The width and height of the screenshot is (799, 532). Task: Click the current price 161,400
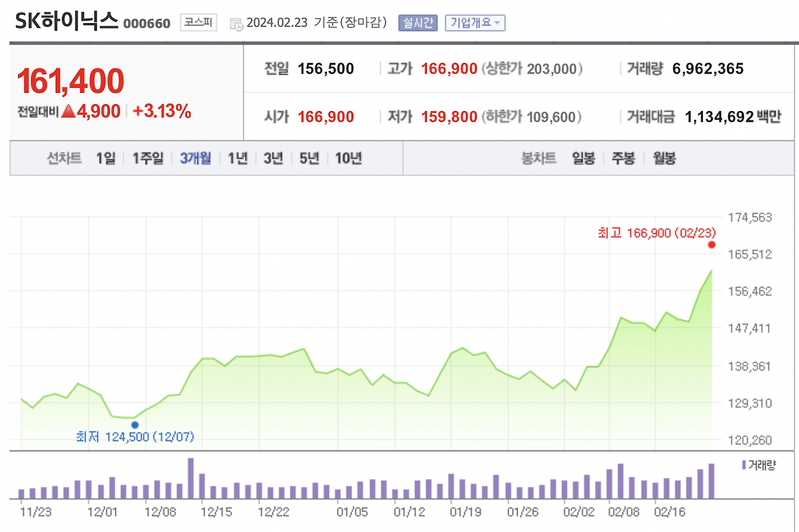click(x=71, y=80)
